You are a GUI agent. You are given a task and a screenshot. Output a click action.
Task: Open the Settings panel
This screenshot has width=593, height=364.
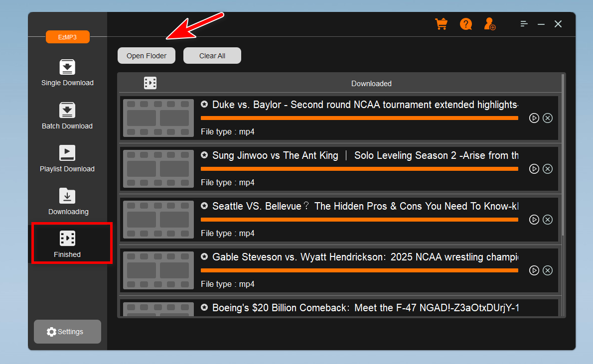tap(67, 332)
